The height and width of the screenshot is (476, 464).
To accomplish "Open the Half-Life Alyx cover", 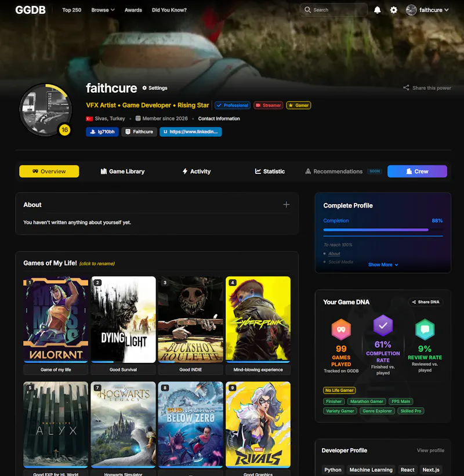I will [x=56, y=424].
